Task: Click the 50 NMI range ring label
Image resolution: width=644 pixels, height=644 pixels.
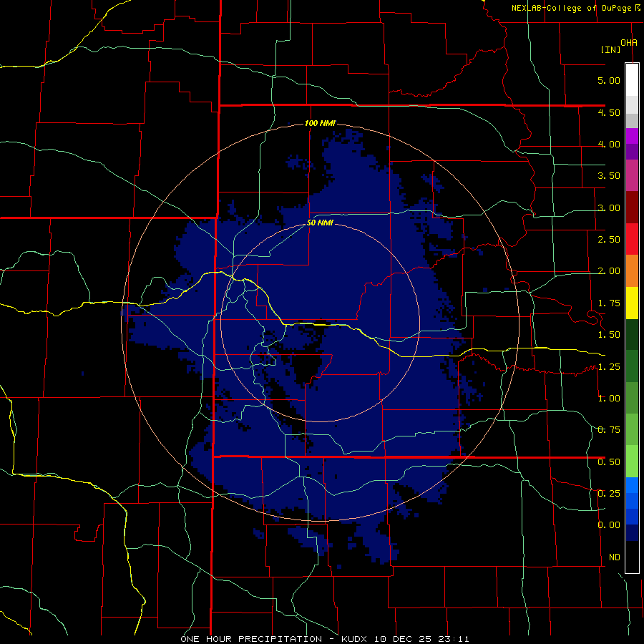Action: (x=320, y=223)
